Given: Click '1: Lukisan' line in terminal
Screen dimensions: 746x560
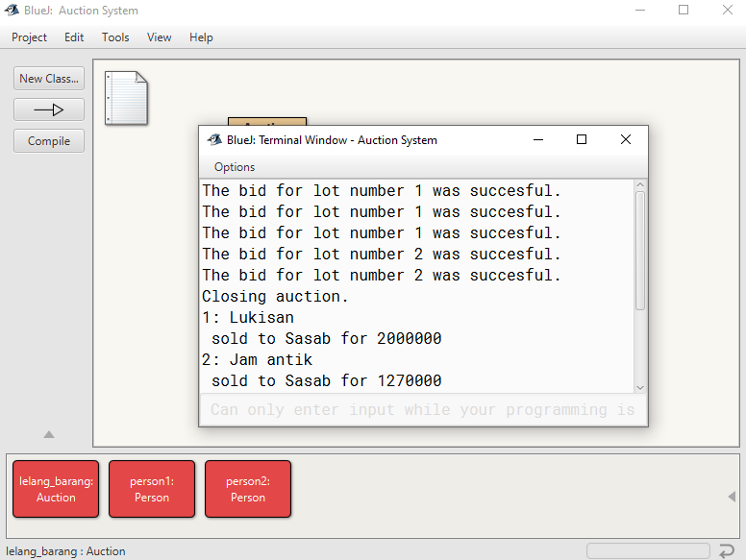Looking at the screenshot, I should click(x=248, y=317).
